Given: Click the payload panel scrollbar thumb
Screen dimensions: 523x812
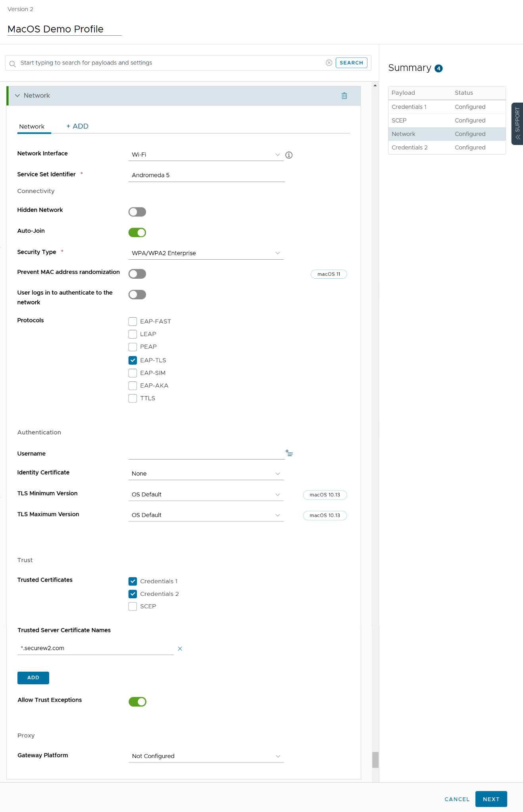Looking at the screenshot, I should [375, 760].
